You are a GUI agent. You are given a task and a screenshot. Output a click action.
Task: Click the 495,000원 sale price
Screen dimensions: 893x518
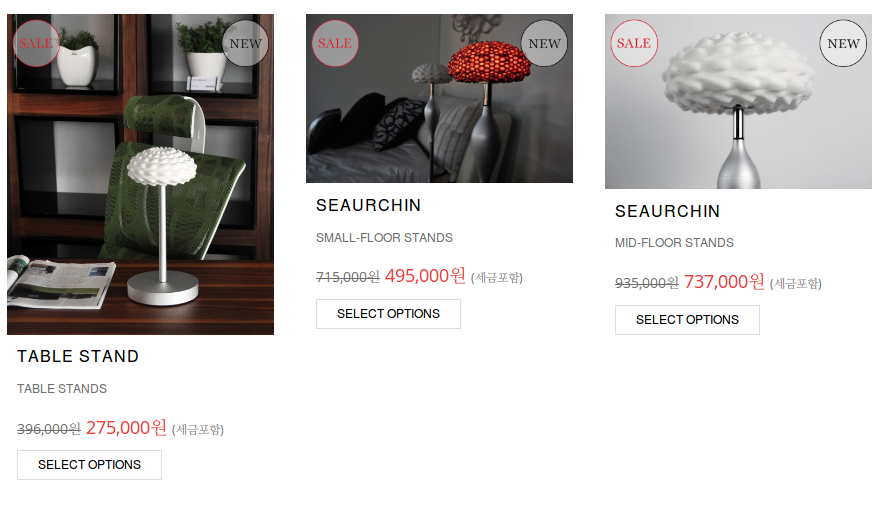425,276
